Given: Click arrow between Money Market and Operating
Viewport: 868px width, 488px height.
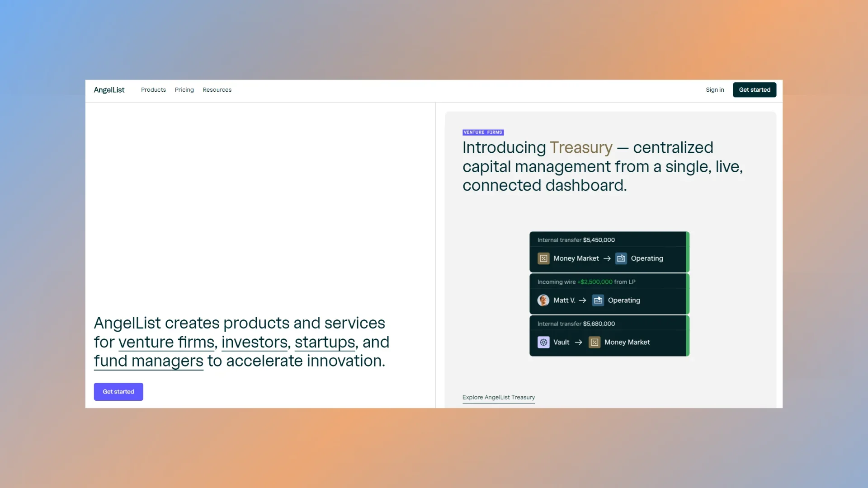Looking at the screenshot, I should tap(607, 258).
